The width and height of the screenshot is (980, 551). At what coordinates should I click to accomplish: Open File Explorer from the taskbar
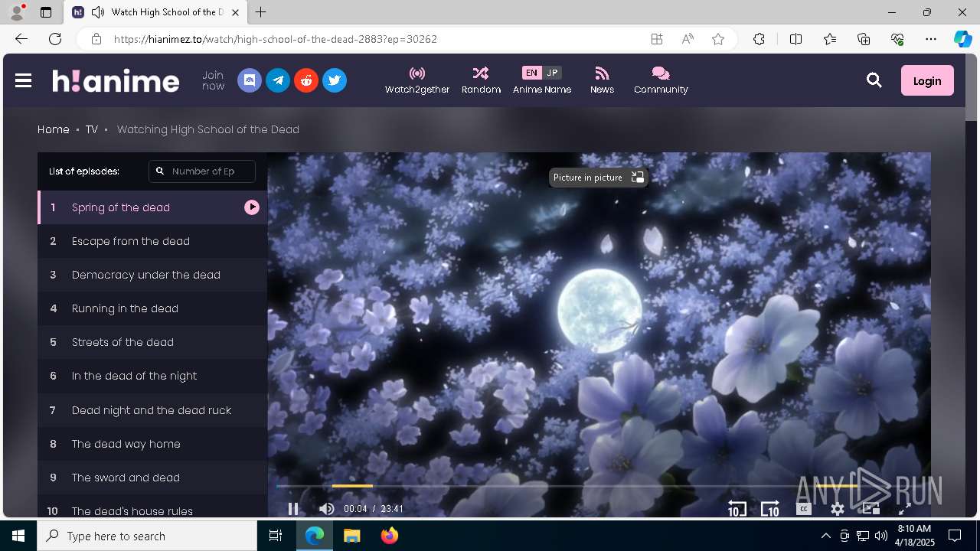[352, 536]
